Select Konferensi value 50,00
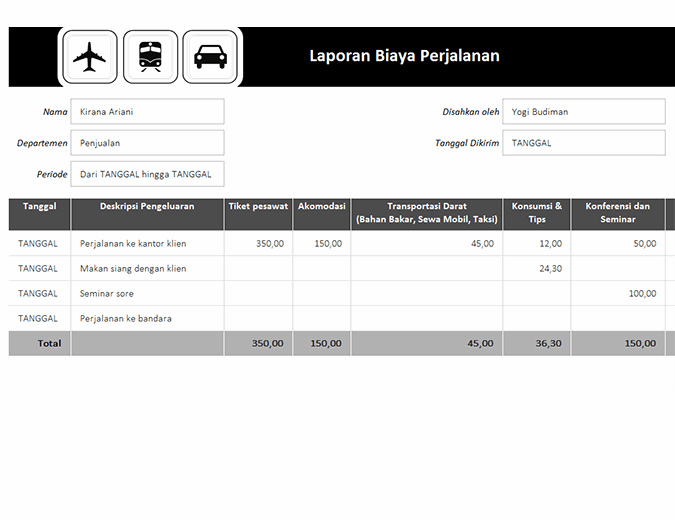The image size is (675, 520). pyautogui.click(x=618, y=244)
